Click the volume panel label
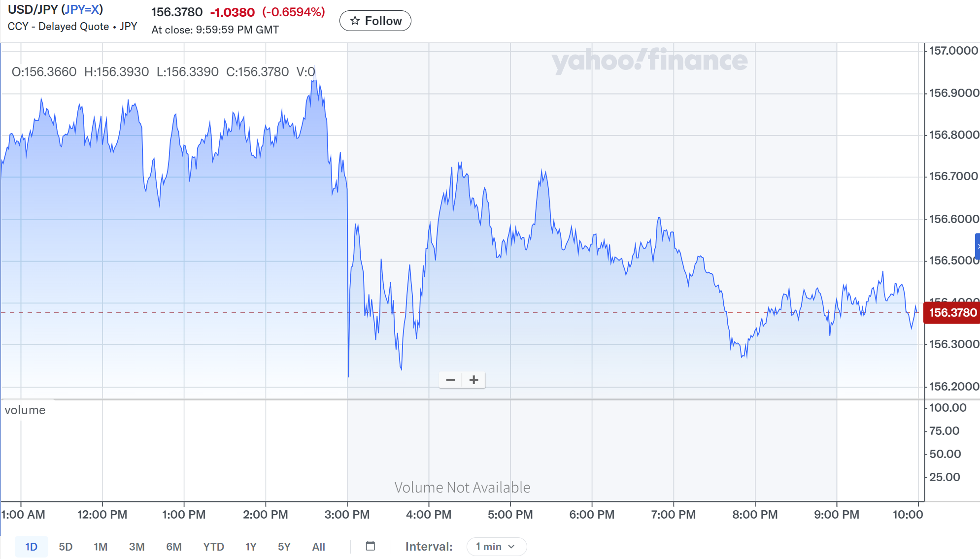The width and height of the screenshot is (980, 559). pos(25,410)
